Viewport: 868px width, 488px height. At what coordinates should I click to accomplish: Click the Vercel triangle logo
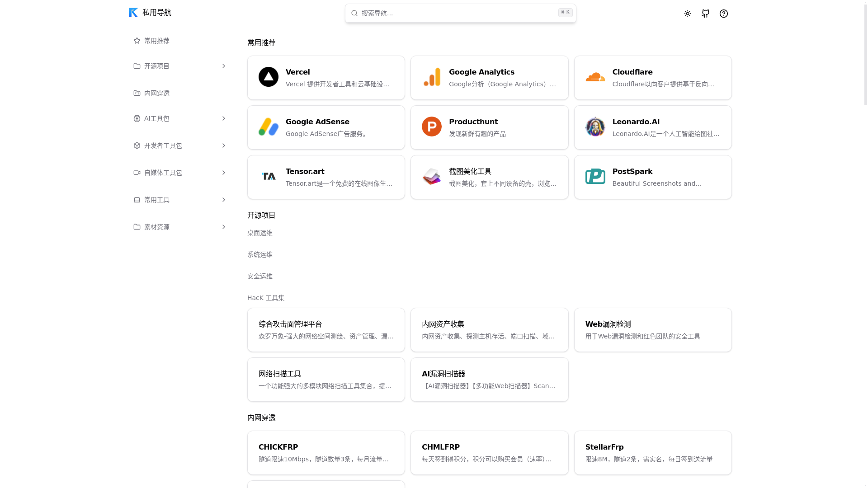[x=269, y=77]
